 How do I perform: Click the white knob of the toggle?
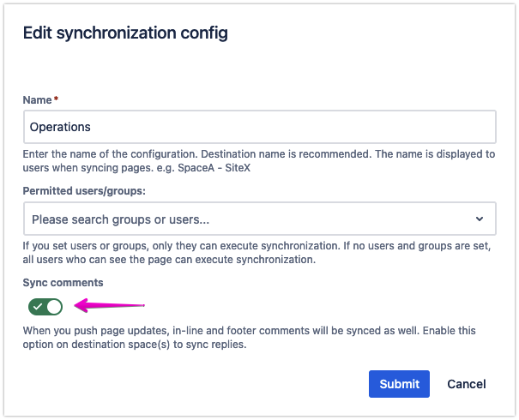(x=54, y=306)
